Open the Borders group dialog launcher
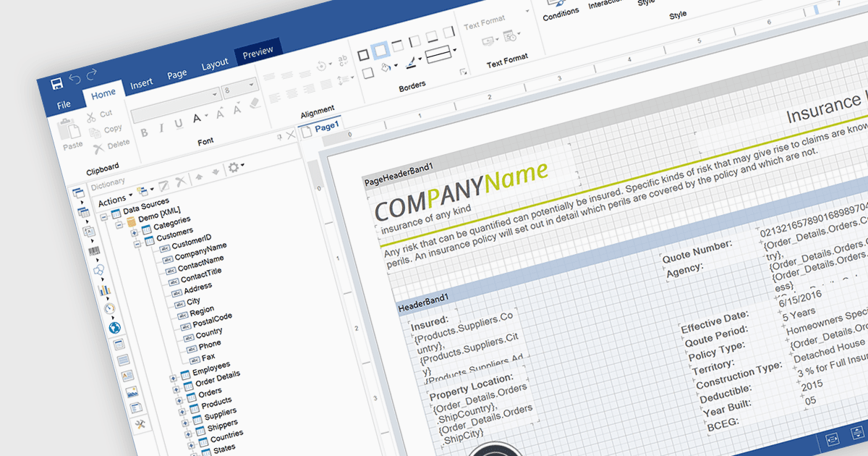 [x=462, y=72]
